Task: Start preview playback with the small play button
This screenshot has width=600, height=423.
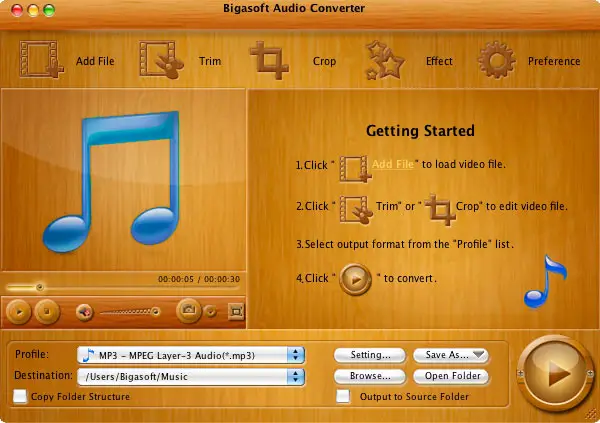Action: (x=18, y=312)
